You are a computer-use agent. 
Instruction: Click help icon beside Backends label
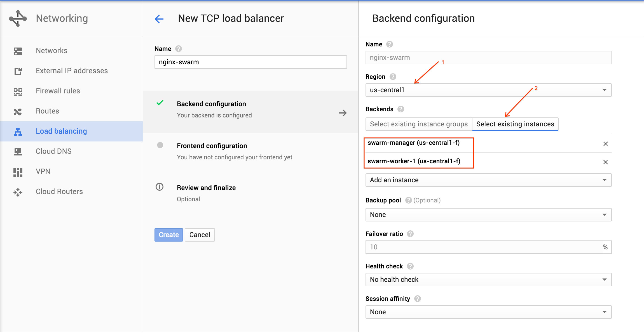[401, 109]
